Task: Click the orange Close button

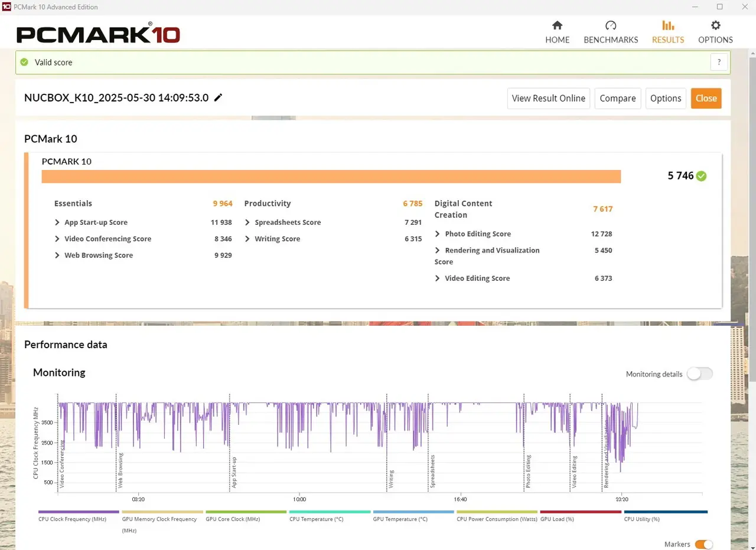Action: click(x=706, y=99)
